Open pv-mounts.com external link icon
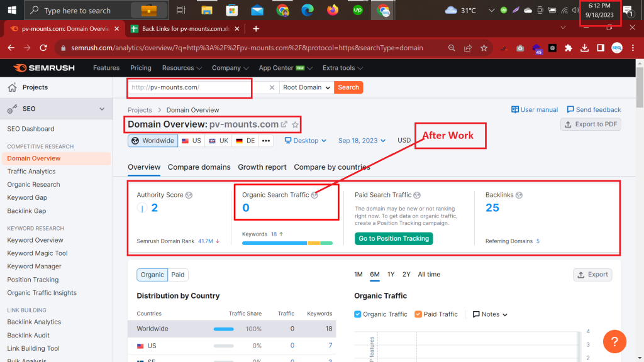The width and height of the screenshot is (644, 362). coord(284,124)
